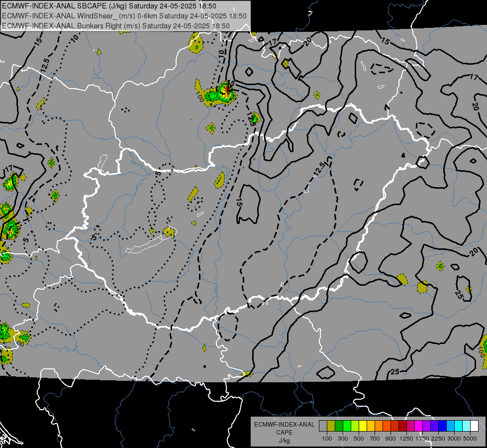Click the amber swatch left of 700
The height and width of the screenshot is (448, 487).
pos(371,426)
